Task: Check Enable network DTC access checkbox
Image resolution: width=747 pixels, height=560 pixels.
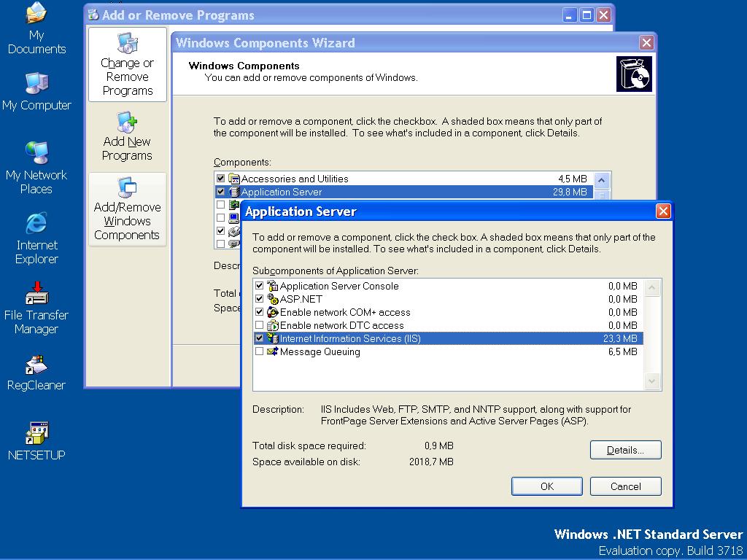Action: point(259,325)
